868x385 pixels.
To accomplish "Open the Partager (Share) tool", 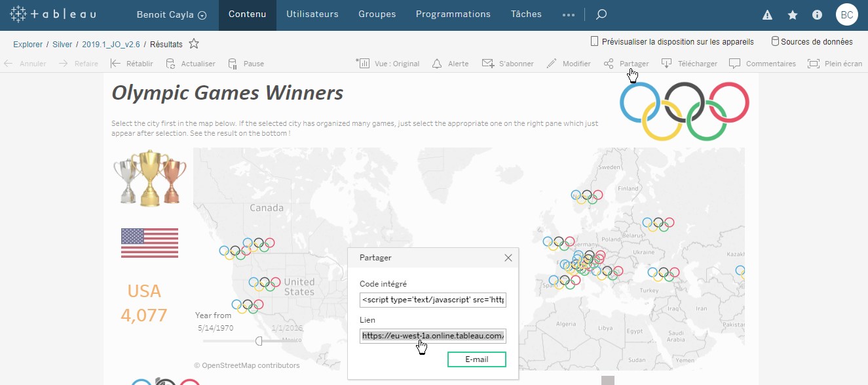I will point(626,63).
